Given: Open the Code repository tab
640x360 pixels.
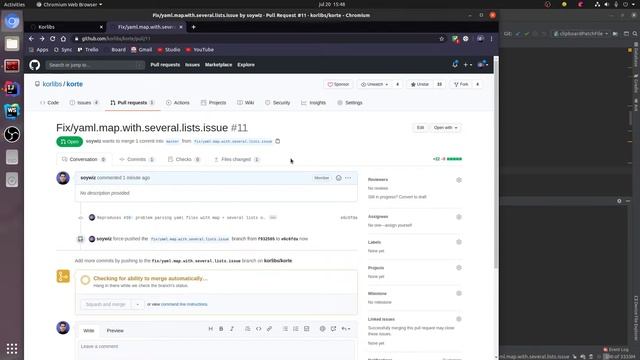Looking at the screenshot, I should (49, 103).
